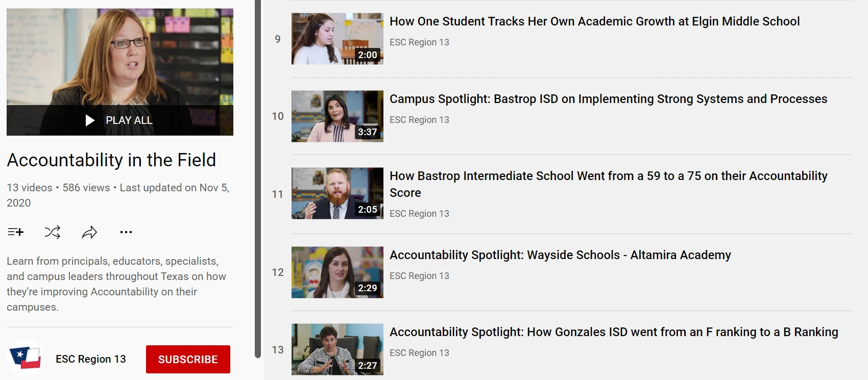
Task: Click ESC Region 13 under the Gonzales ISD video
Action: (x=419, y=353)
